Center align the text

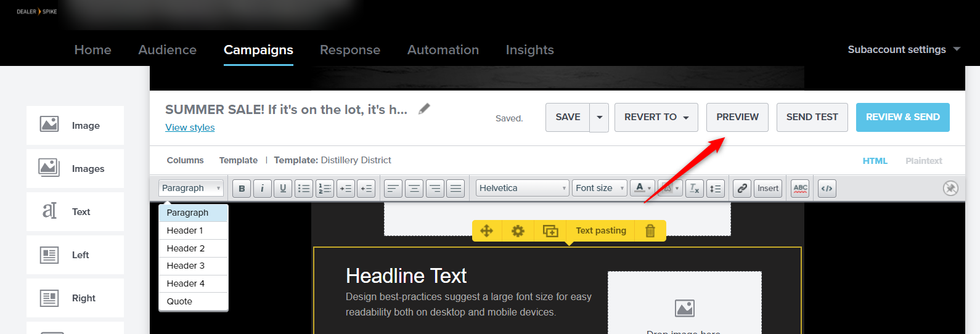coord(414,189)
